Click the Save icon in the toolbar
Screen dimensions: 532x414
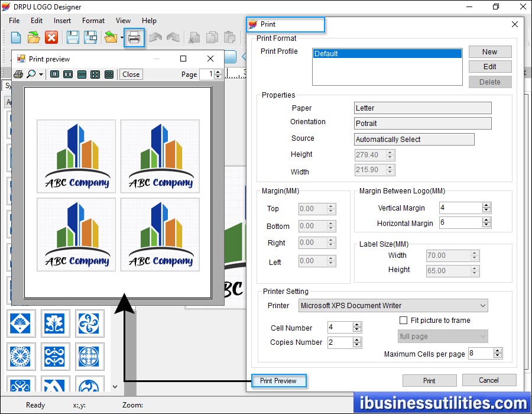(x=72, y=37)
